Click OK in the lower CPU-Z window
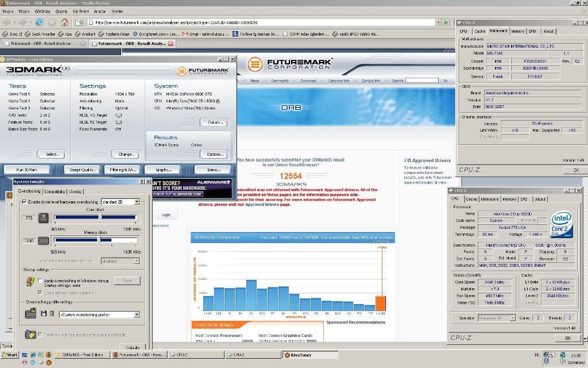 click(568, 338)
